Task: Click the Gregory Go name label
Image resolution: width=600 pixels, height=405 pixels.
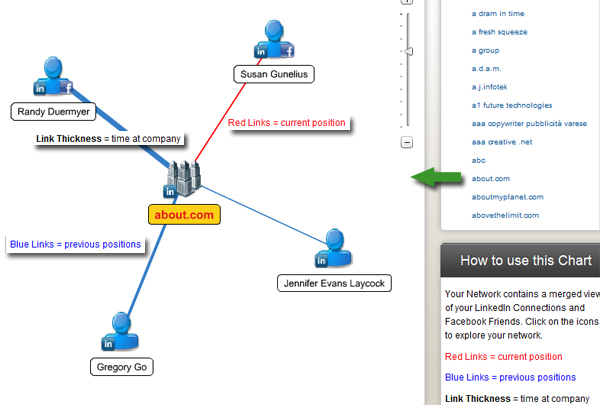Action: tap(122, 367)
